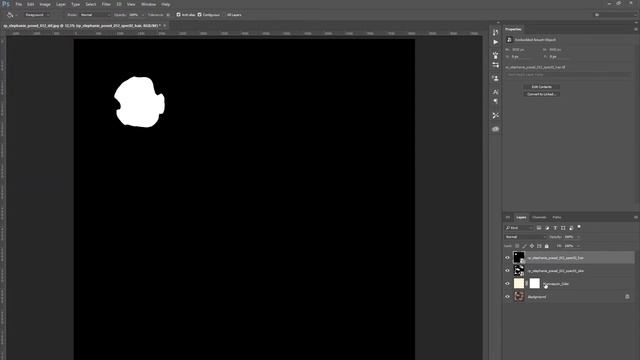This screenshot has width=640, height=360.
Task: Open the Brush Presets panel icon
Action: 495,55
